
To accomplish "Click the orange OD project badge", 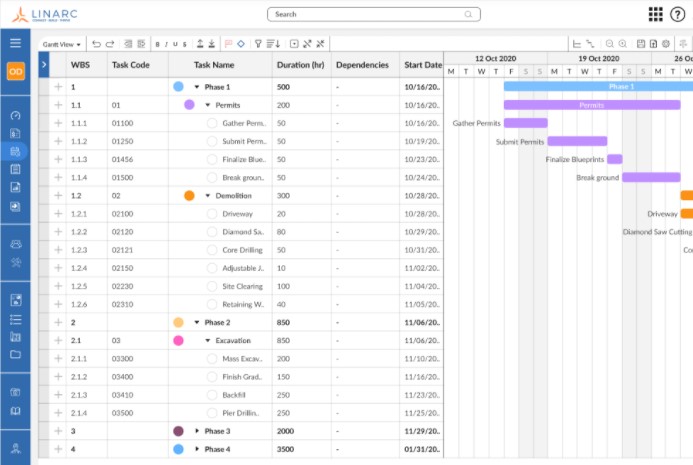I will (15, 71).
